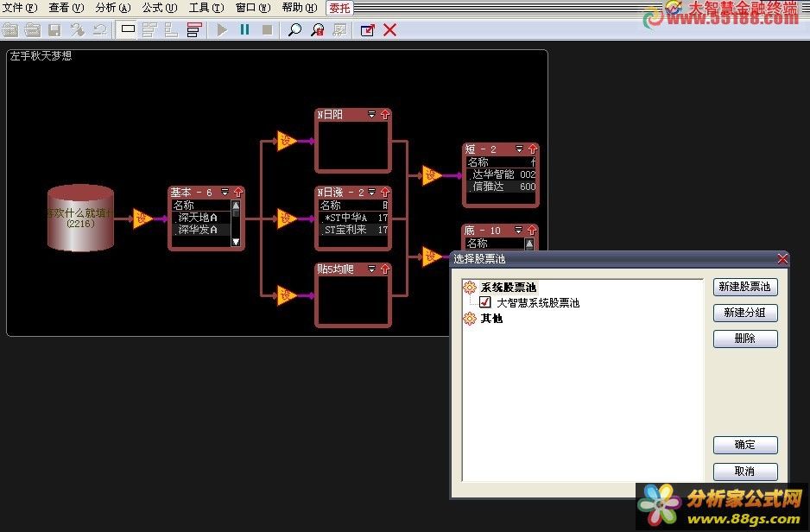This screenshot has width=810, height=532.
Task: Click the pop-out window toolbar icon
Action: 367,30
